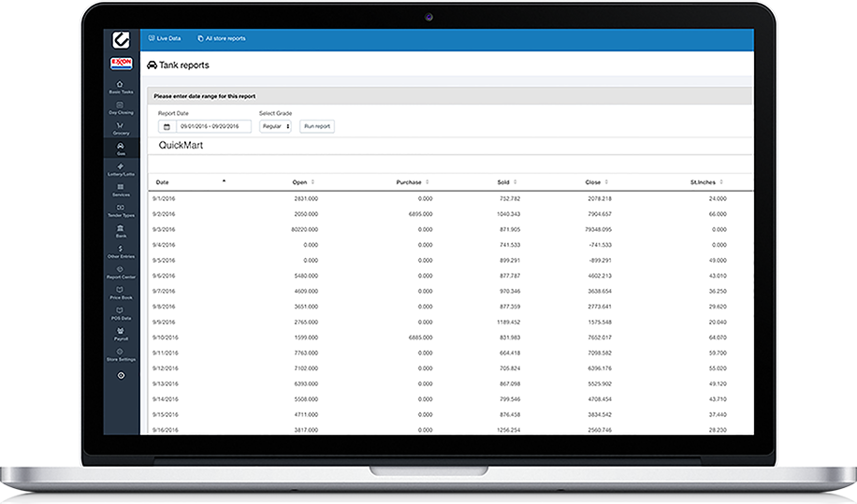The width and height of the screenshot is (857, 504).
Task: Click Sold value 752.782
Action: [x=510, y=199]
